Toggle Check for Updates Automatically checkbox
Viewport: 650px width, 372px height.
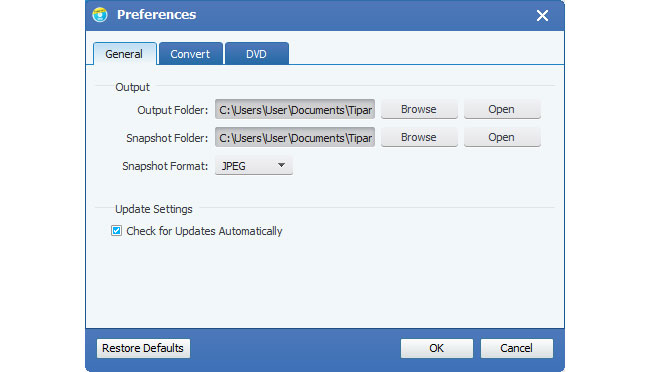(116, 231)
